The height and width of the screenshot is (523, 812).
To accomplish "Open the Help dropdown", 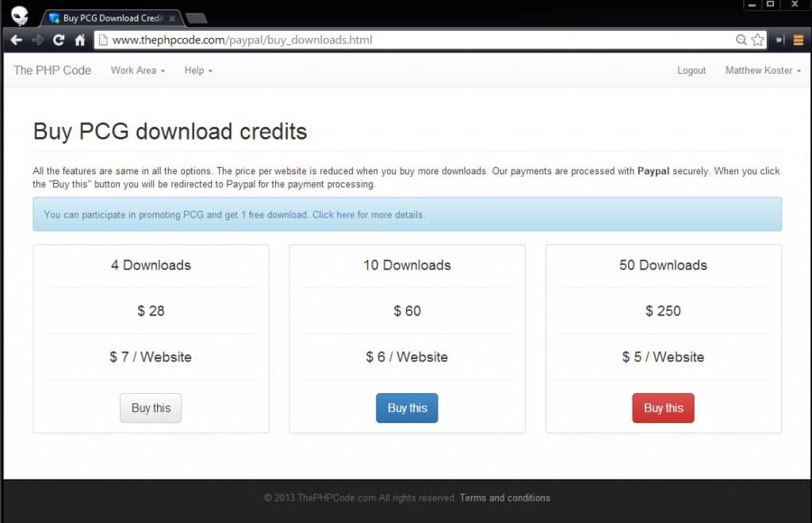I will 197,71.
